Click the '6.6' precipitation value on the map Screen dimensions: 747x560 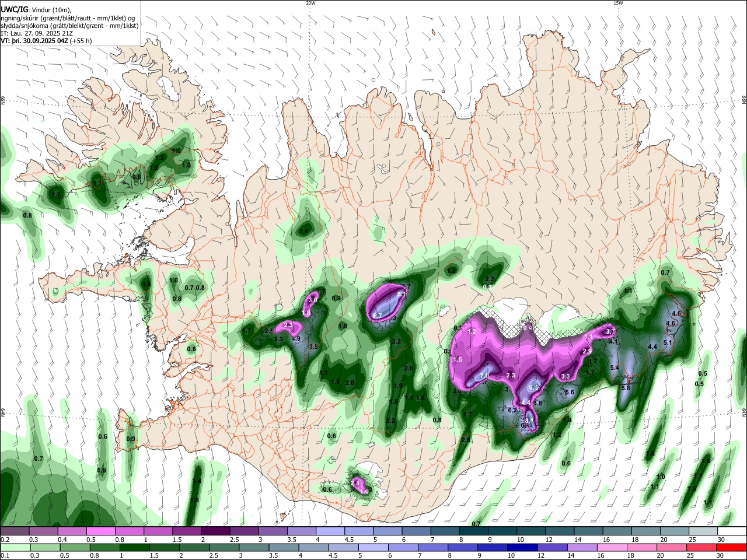pos(533,387)
